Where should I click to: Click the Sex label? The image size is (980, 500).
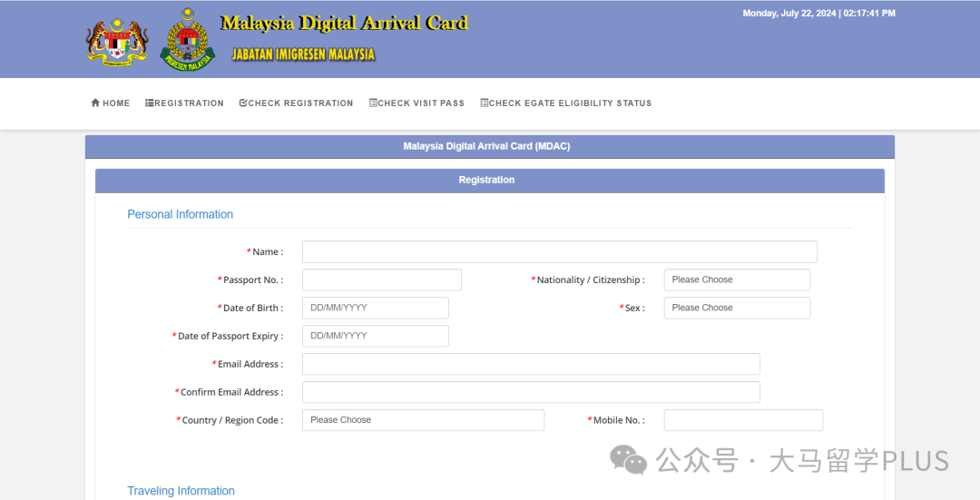(x=632, y=309)
